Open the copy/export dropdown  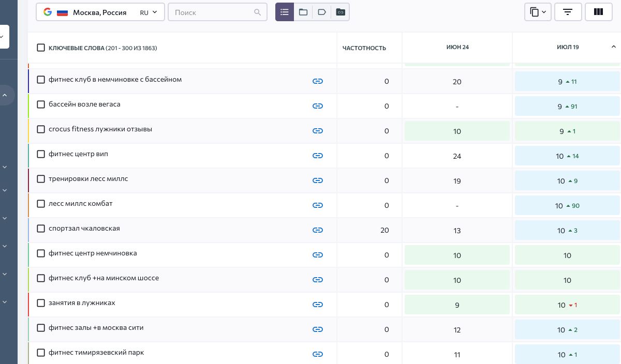538,12
